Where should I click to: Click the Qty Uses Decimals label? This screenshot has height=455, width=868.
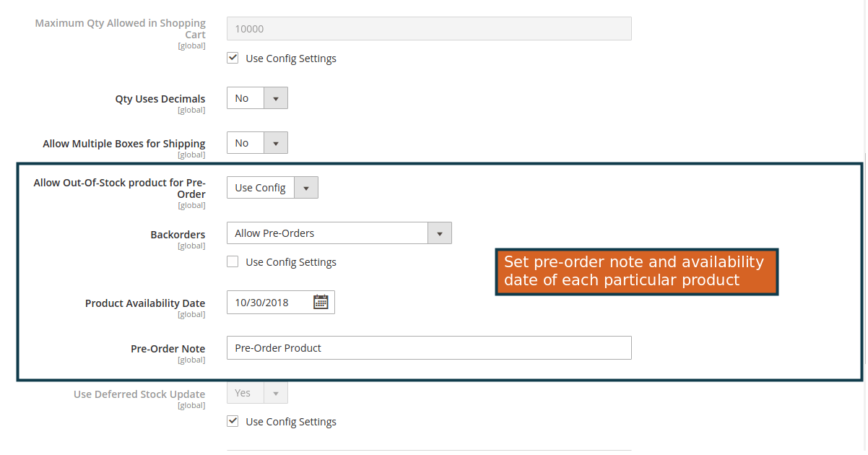pyautogui.click(x=160, y=100)
